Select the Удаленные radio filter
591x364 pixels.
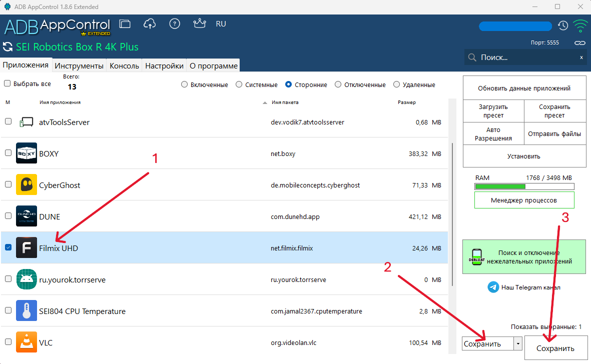pyautogui.click(x=396, y=84)
